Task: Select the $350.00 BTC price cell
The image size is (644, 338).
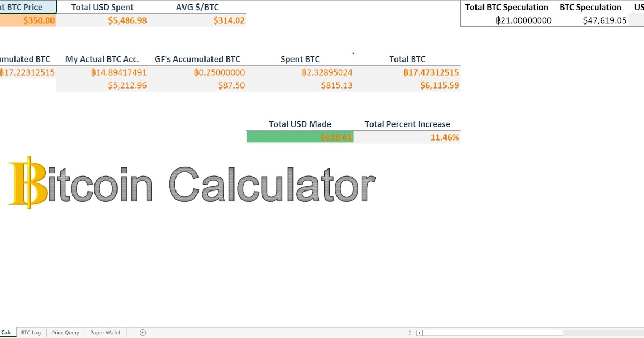Action: pos(28,20)
